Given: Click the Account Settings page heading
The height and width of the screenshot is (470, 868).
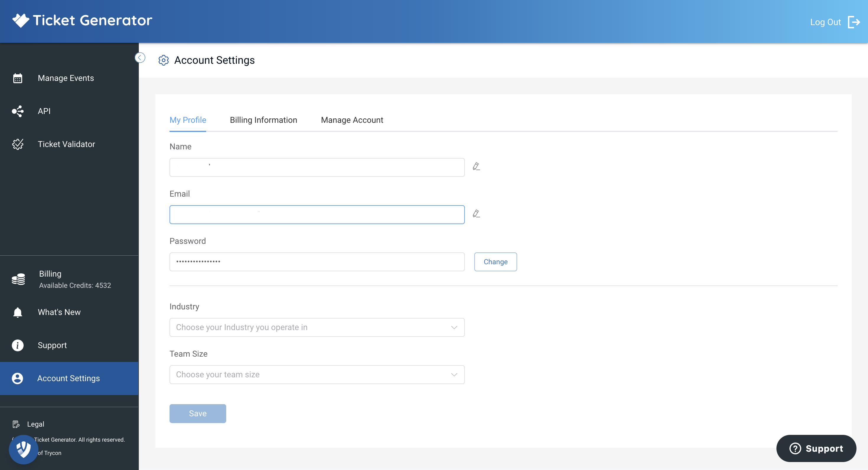Looking at the screenshot, I should coord(214,60).
